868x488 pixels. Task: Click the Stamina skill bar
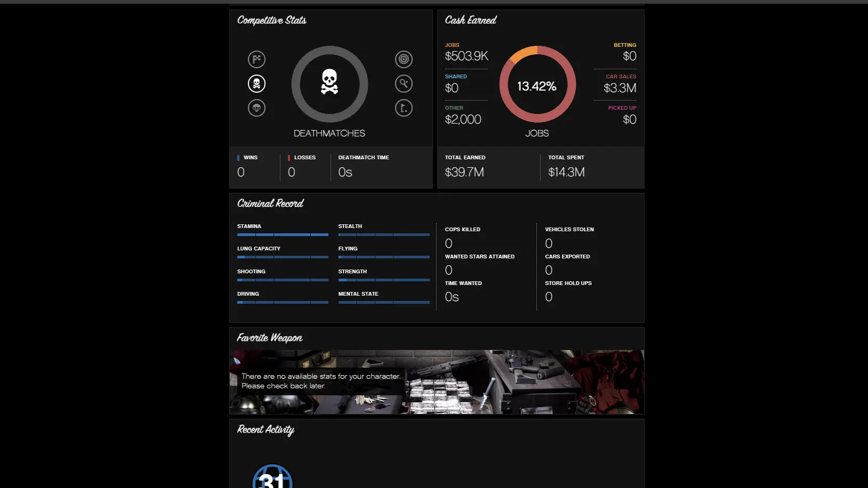coord(283,234)
